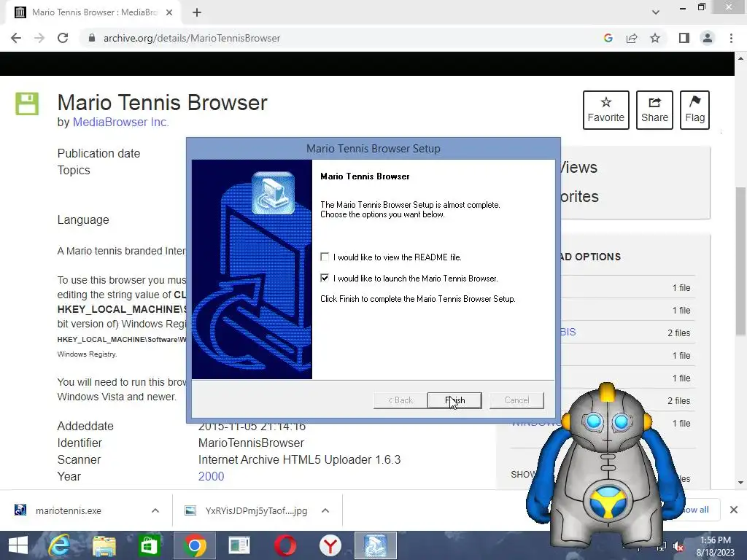Open the Chrome profile avatar
The height and width of the screenshot is (560, 747).
[x=708, y=38]
